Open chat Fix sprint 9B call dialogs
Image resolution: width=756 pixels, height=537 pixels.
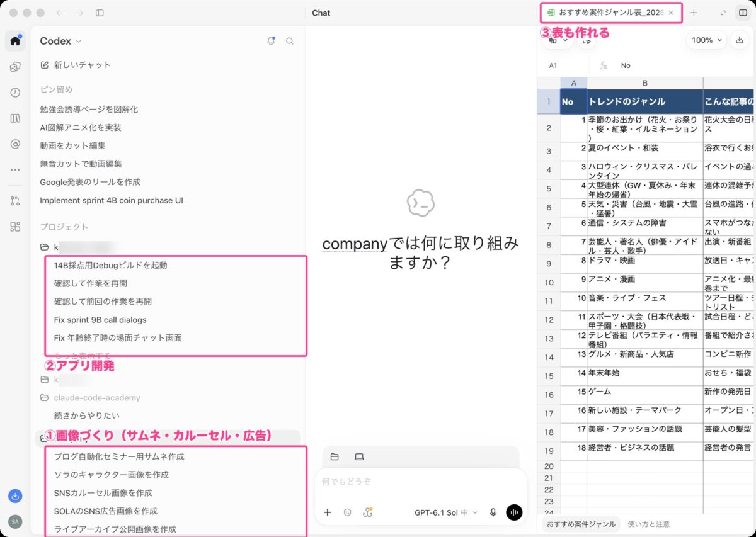[100, 320]
